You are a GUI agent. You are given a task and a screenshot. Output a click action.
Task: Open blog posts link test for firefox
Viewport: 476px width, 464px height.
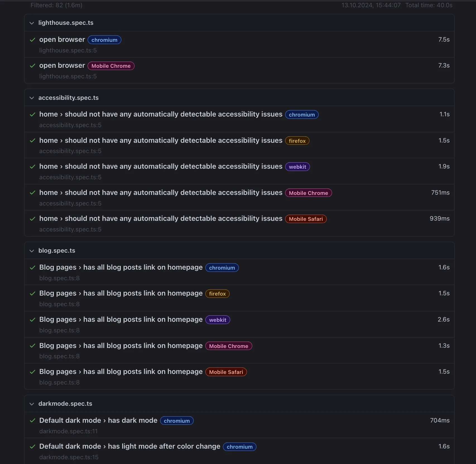(121, 293)
